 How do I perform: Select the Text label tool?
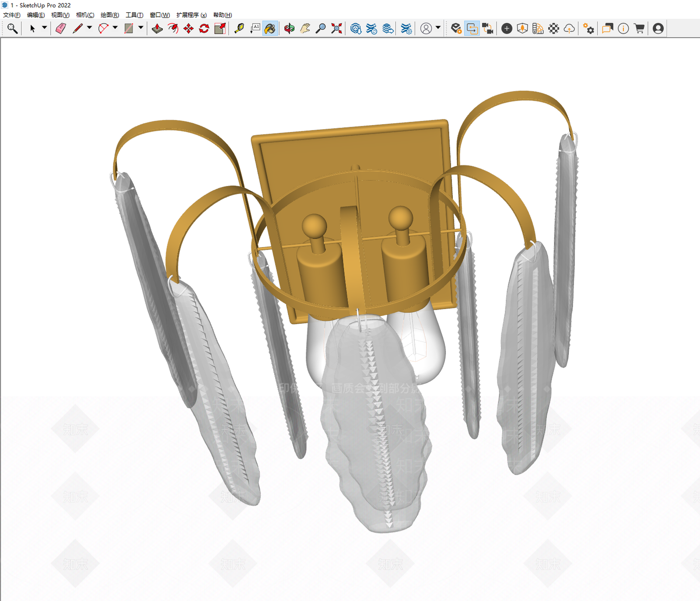pos(255,28)
